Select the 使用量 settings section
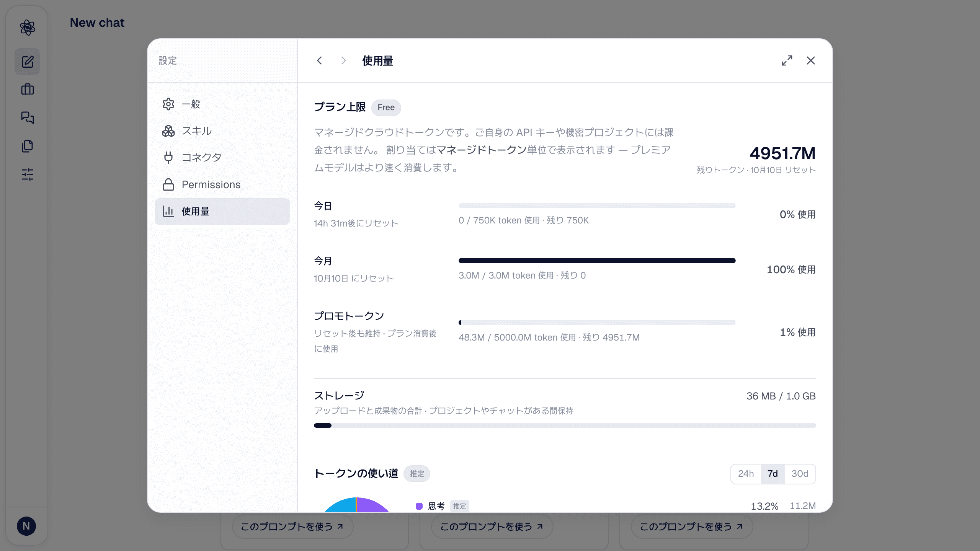980x551 pixels. coord(222,211)
